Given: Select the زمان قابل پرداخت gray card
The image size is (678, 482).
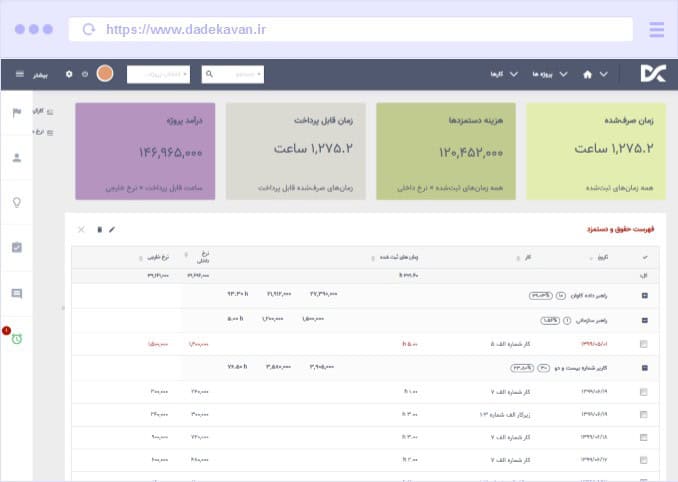Looking at the screenshot, I should click(296, 151).
